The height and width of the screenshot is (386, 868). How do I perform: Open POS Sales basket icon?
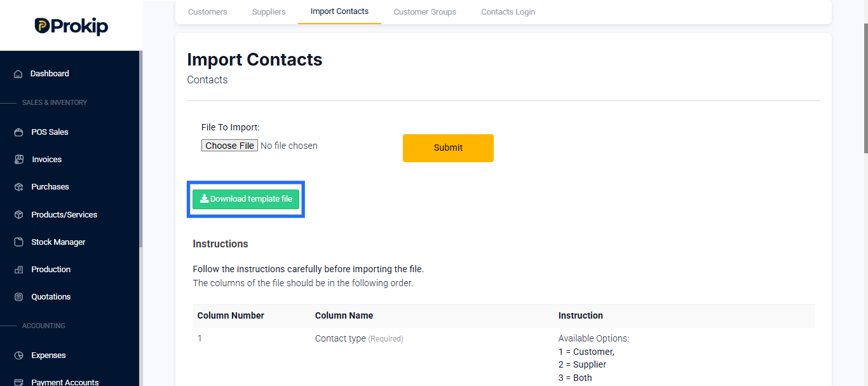pyautogui.click(x=18, y=132)
